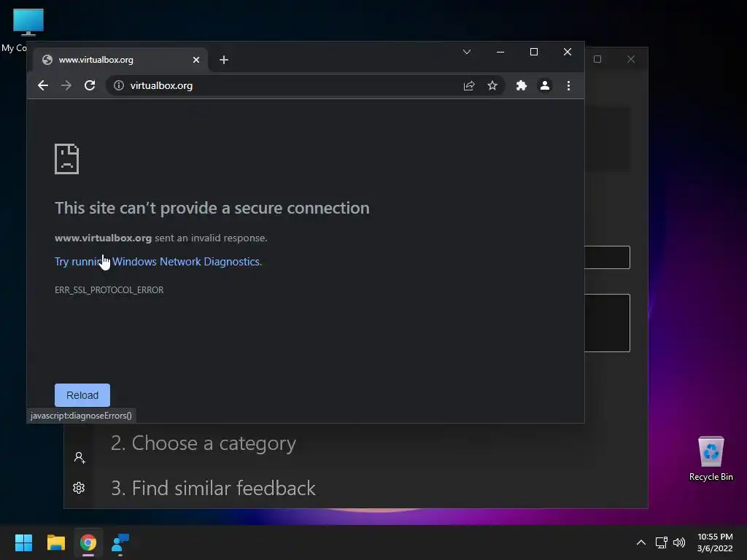
Task: Open Feedback Hub settings gear icon
Action: 79,488
